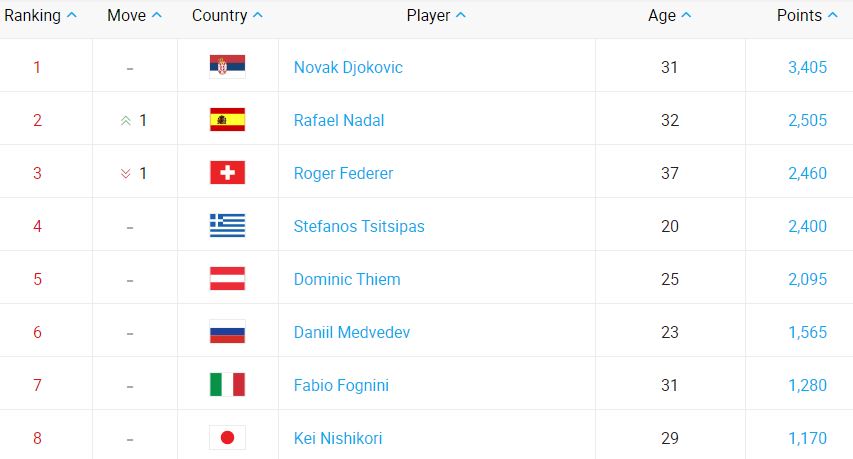Click Rafael Nadal's up-arrow move indicator

point(126,121)
